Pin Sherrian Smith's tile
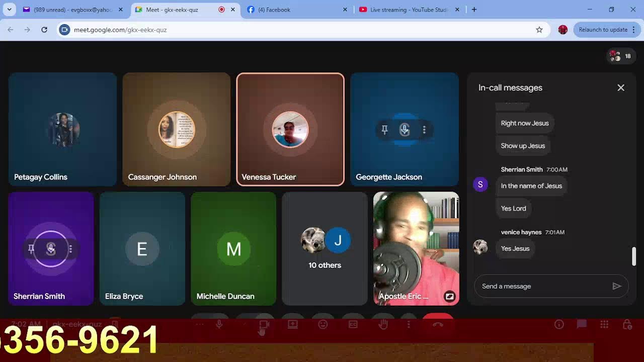Viewport: 644px width, 362px height. tap(31, 249)
